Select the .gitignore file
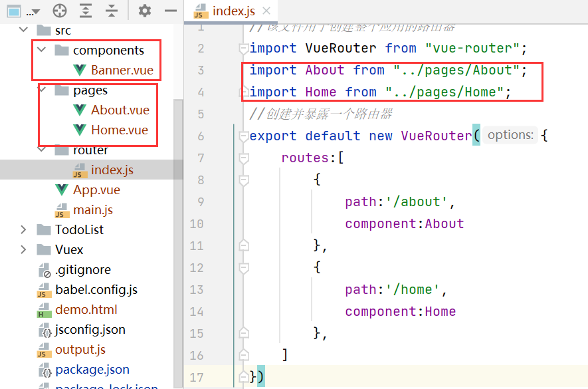Viewport: 588px width, 389px height. pyautogui.click(x=83, y=269)
